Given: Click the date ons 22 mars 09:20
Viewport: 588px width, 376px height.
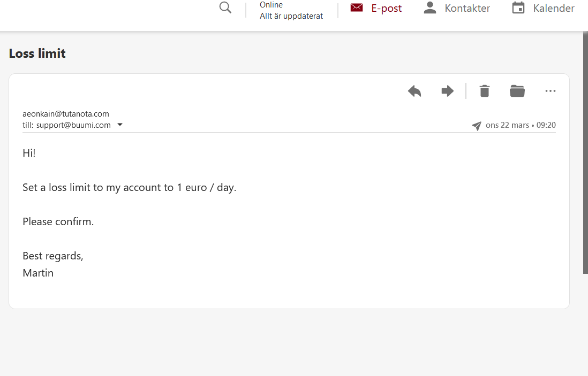Looking at the screenshot, I should 521,125.
